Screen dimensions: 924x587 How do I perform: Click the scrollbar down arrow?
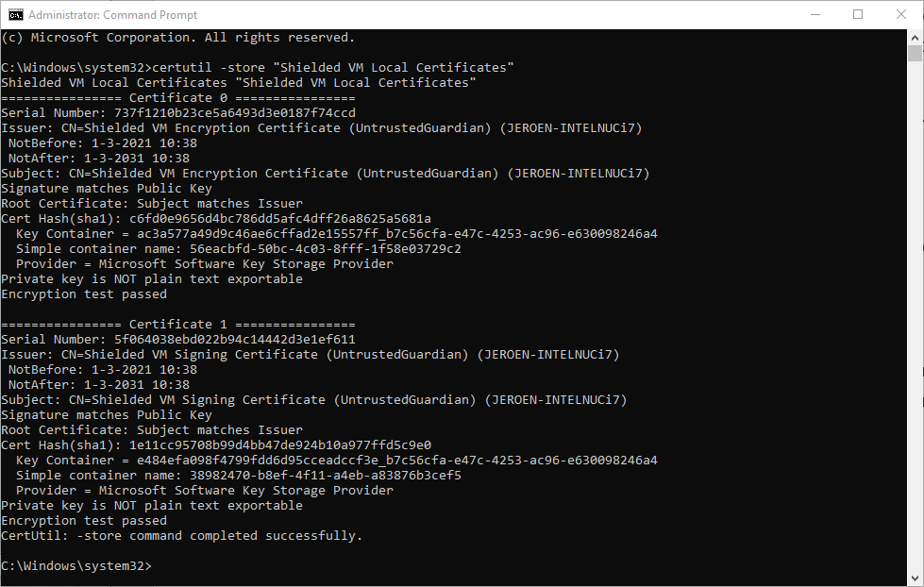click(915, 578)
